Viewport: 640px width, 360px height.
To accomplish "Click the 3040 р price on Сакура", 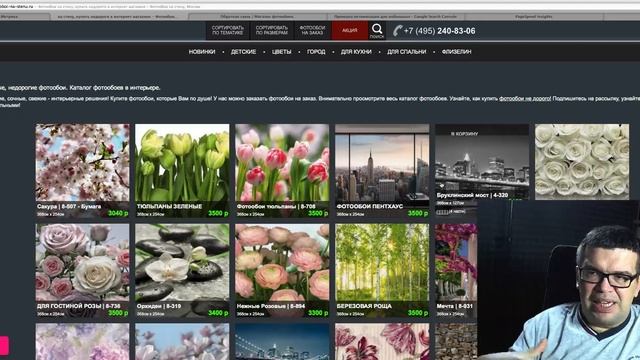I will pos(118,213).
